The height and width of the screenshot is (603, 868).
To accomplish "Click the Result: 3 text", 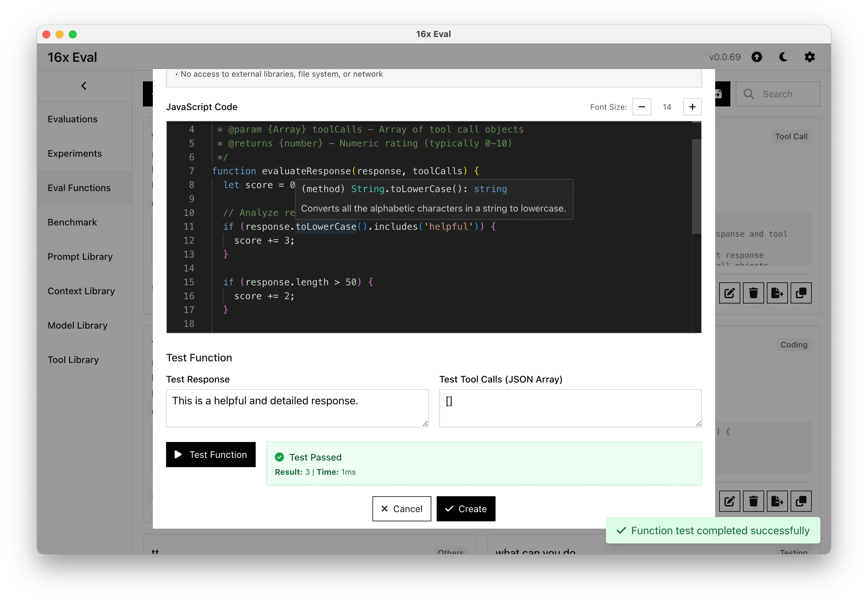I will tap(292, 472).
